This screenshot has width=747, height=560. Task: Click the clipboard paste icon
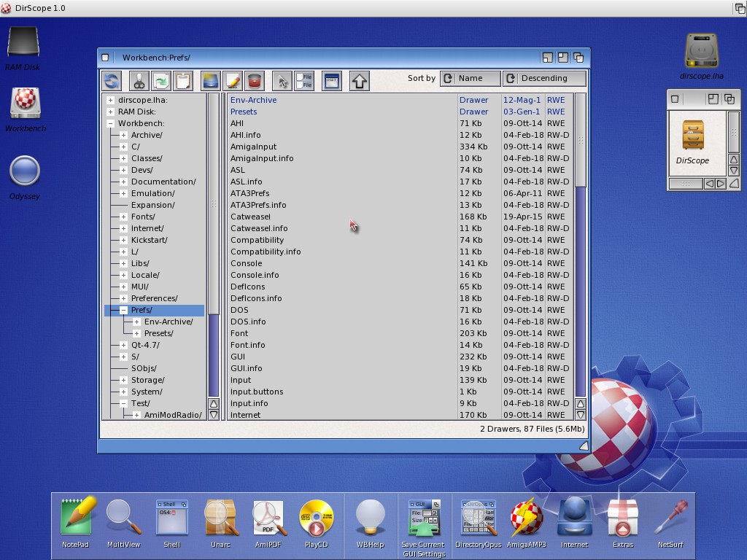[182, 80]
